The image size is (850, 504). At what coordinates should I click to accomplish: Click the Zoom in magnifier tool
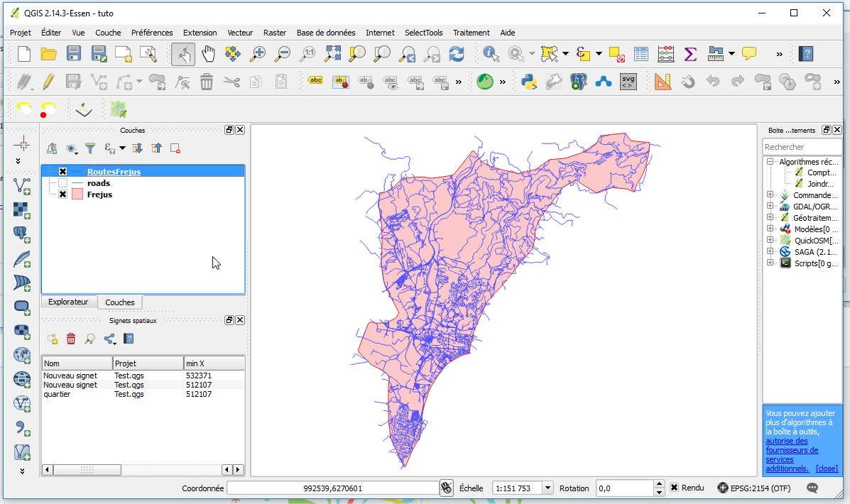pos(257,54)
